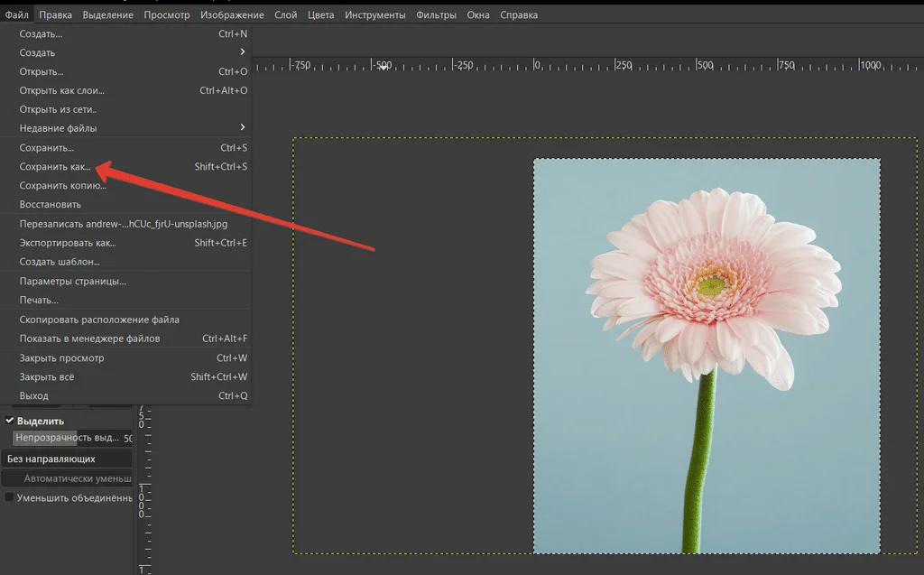Viewport: 924px width, 575px height.
Task: Open the 'Фильтры' menu
Action: (437, 15)
